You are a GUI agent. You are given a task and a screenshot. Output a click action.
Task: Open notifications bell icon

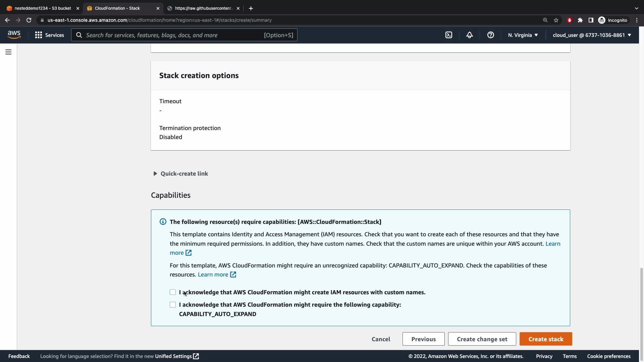(470, 35)
